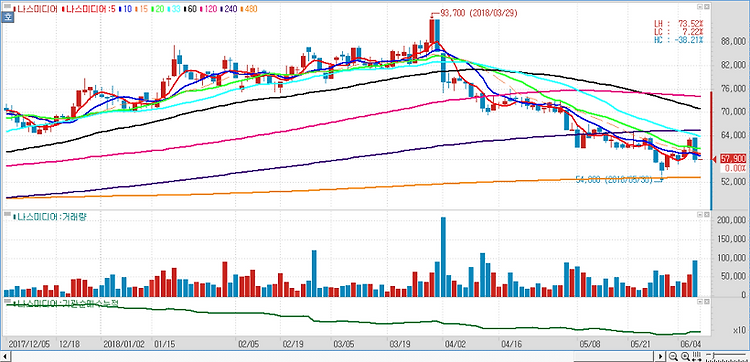Click the '50,000' volume axis label

pos(733,277)
